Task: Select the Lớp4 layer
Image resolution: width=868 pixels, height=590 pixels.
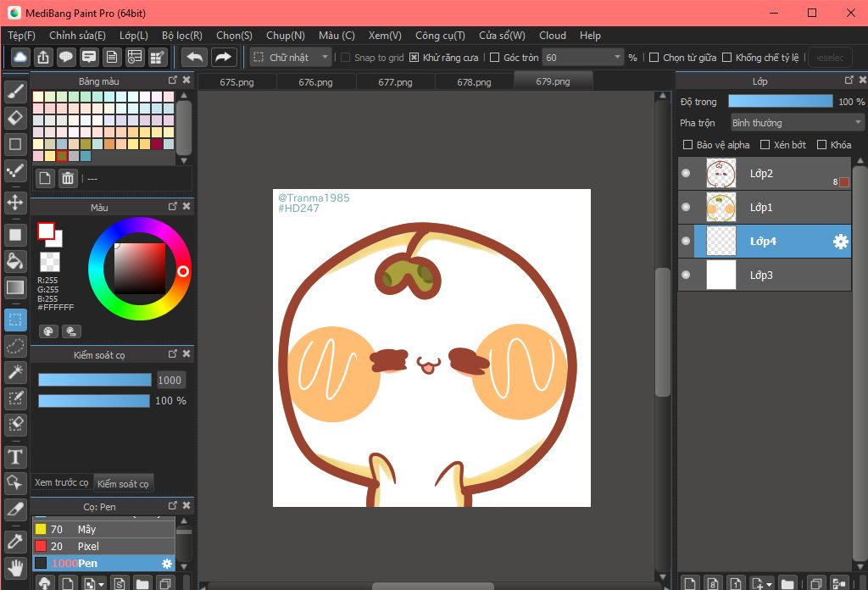Action: click(765, 242)
